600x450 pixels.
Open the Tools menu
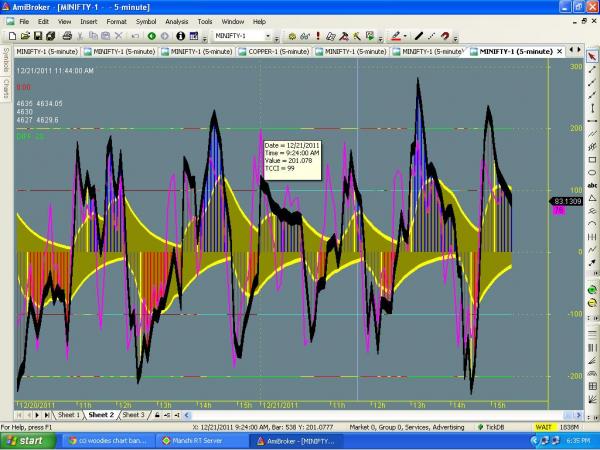click(205, 21)
